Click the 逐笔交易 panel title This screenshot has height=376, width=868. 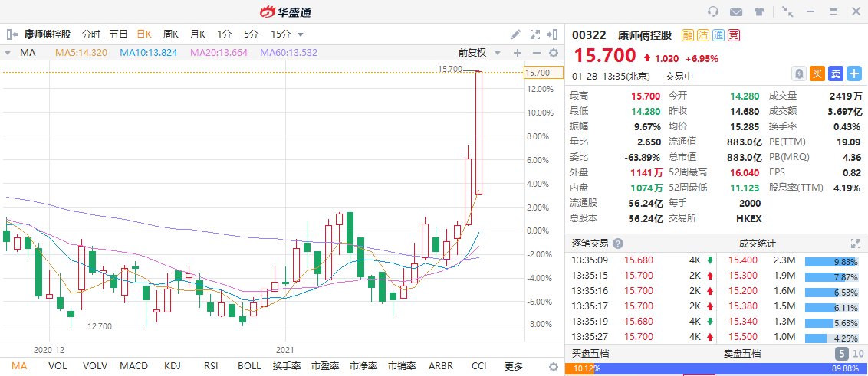click(590, 244)
